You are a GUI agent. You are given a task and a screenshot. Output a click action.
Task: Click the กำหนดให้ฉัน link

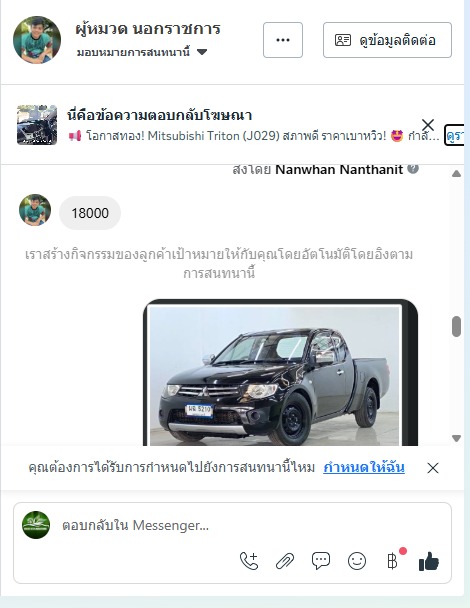tap(364, 467)
